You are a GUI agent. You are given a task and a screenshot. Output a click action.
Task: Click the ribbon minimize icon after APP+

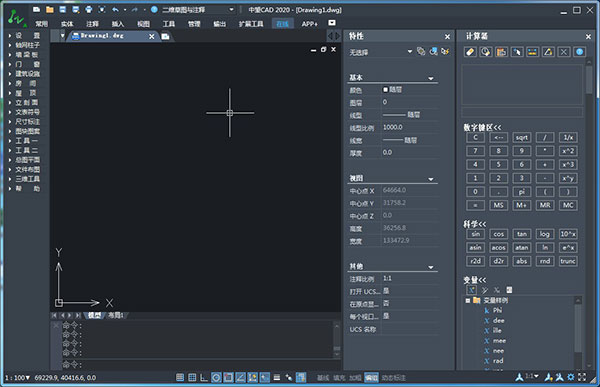tap(332, 23)
